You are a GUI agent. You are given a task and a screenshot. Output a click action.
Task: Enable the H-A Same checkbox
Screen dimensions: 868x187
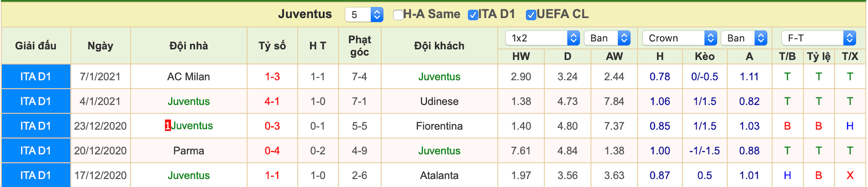398,15
